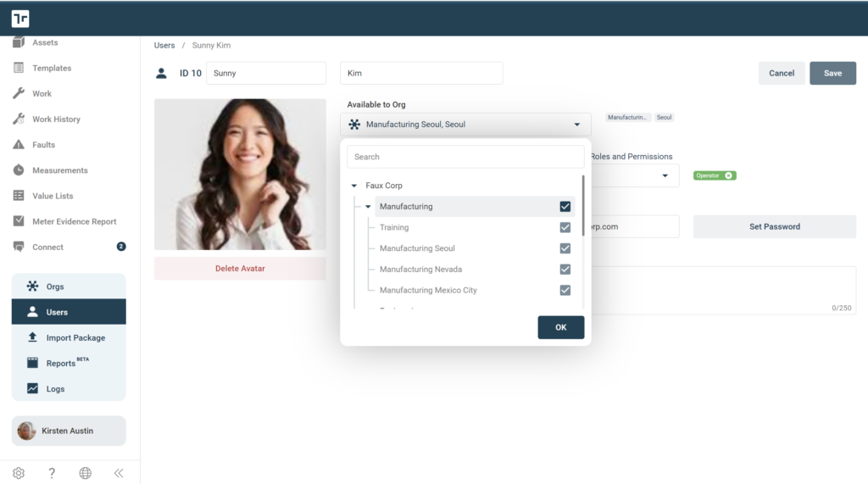Click Sunny Kim's avatar photo
The height and width of the screenshot is (484, 868).
240,175
